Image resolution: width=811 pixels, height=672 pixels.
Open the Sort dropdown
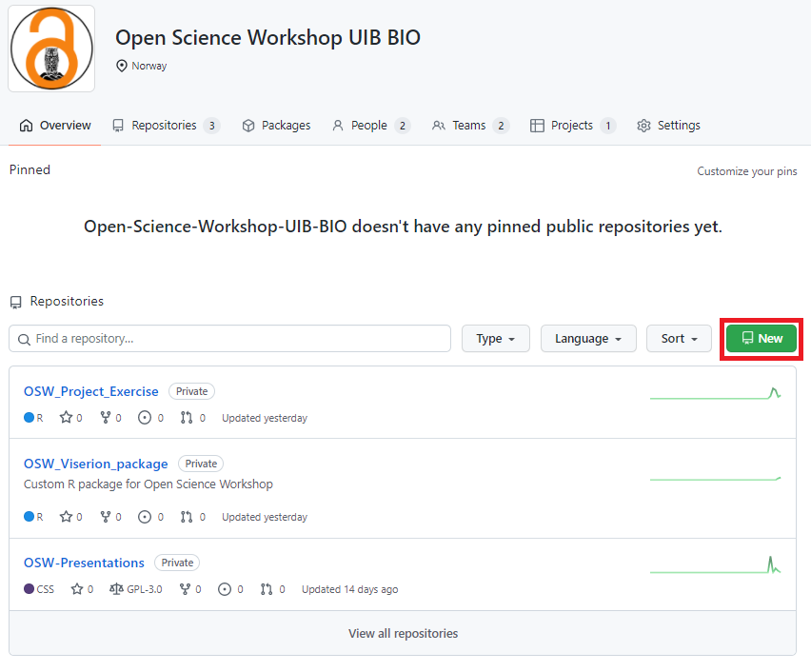(x=679, y=339)
